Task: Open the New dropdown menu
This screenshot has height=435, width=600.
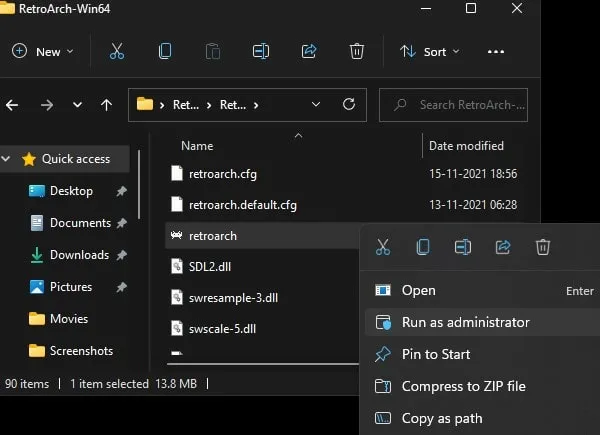Action: pos(42,51)
